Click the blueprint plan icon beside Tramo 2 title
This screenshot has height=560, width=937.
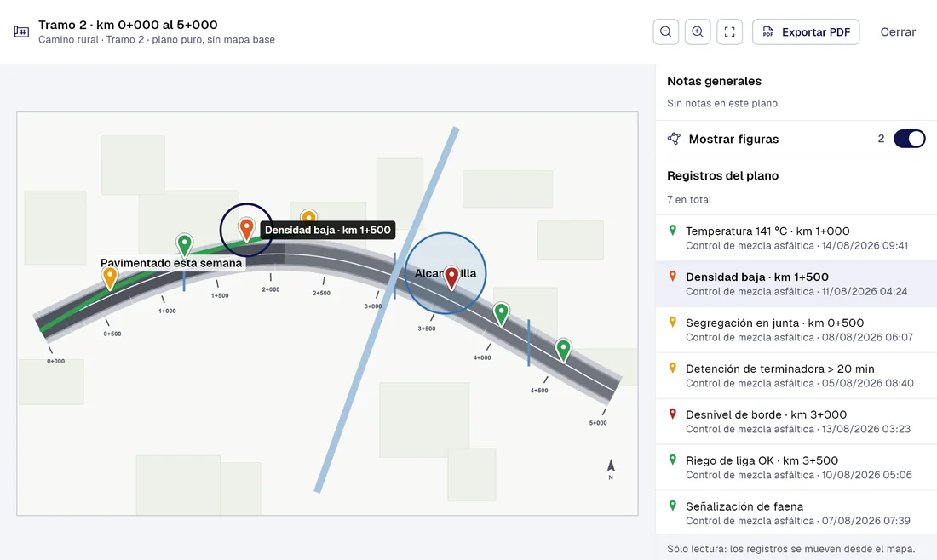21,31
